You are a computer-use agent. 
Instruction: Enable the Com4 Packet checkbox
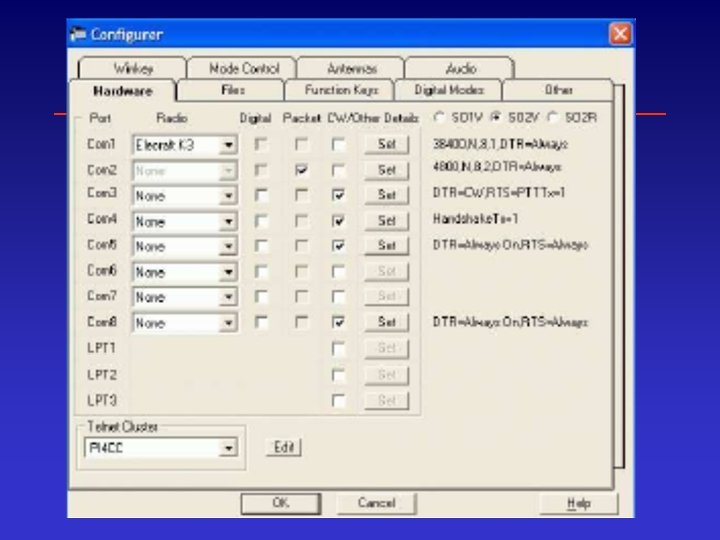pyautogui.click(x=301, y=221)
